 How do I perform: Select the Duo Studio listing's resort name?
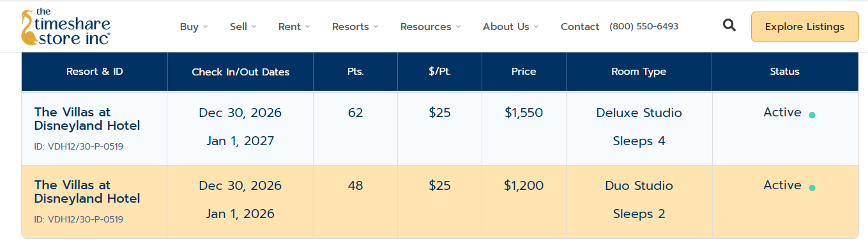click(87, 192)
